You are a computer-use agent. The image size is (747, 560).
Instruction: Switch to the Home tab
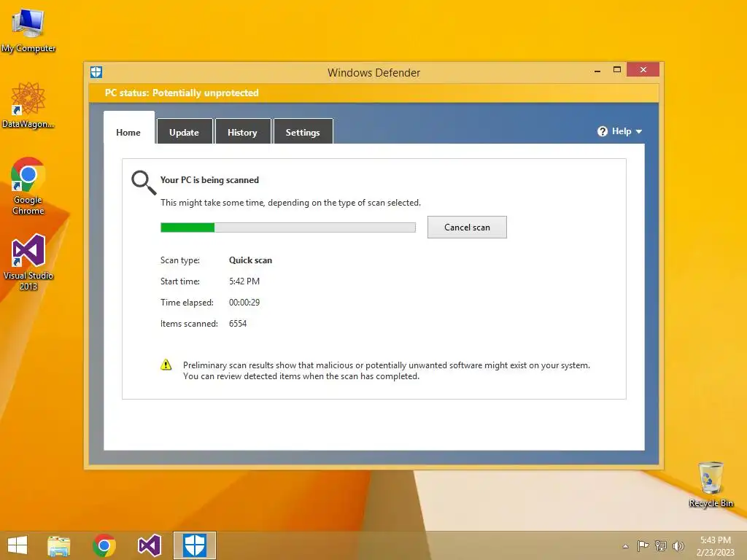(x=128, y=133)
